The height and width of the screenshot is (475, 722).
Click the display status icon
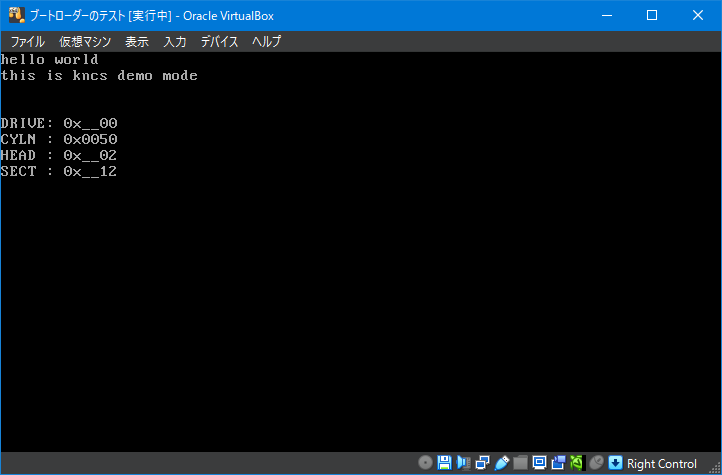539,463
